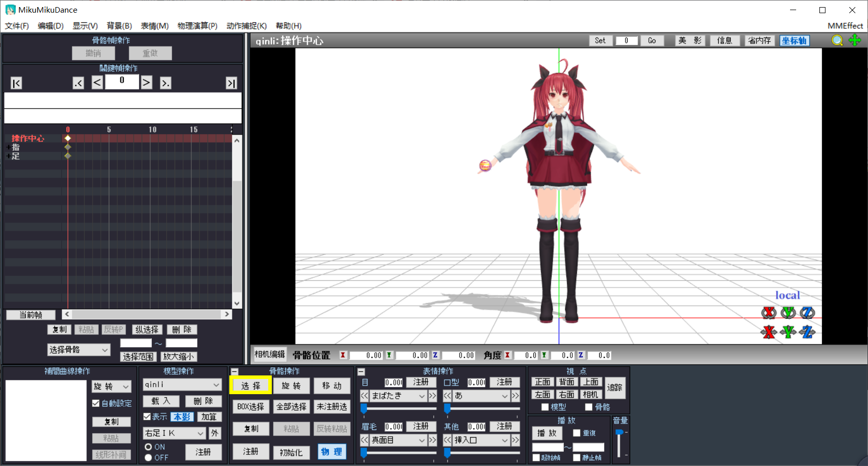Select the blue Z rotation axis handle
The height and width of the screenshot is (466, 868).
coord(807,313)
